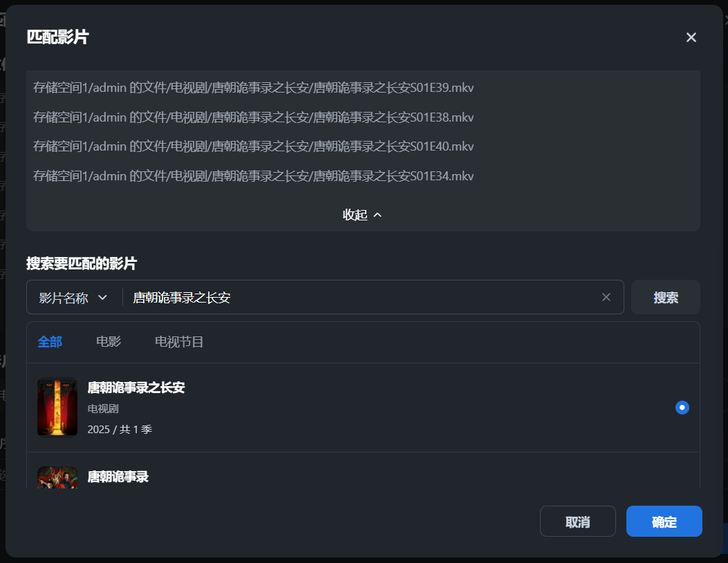This screenshot has width=728, height=563.
Task: Click the 唐朝诡事录 poster thumbnail
Action: click(x=57, y=479)
